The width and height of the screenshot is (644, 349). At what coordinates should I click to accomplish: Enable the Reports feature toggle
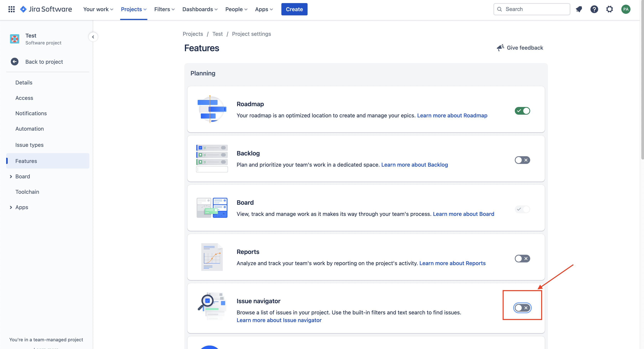click(522, 259)
